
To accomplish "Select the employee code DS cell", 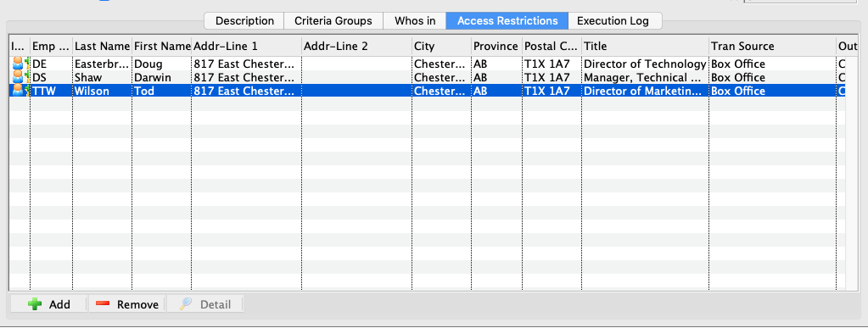I will (x=51, y=77).
